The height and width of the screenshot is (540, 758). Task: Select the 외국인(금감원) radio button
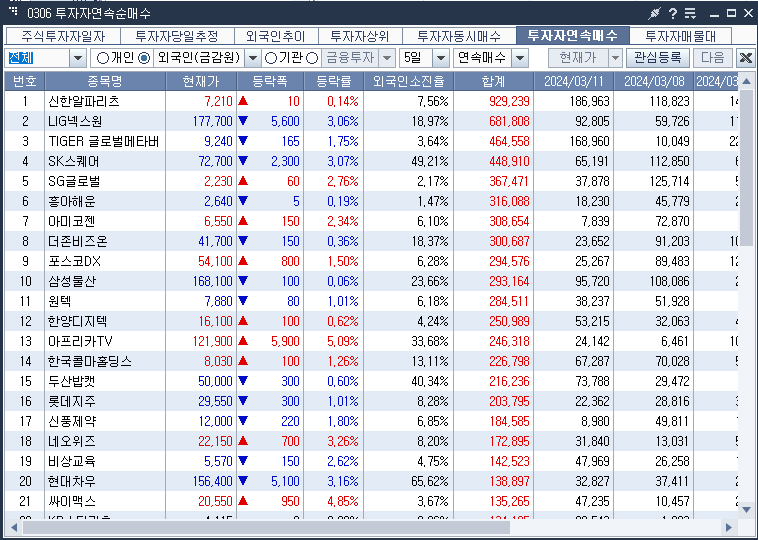coord(144,58)
